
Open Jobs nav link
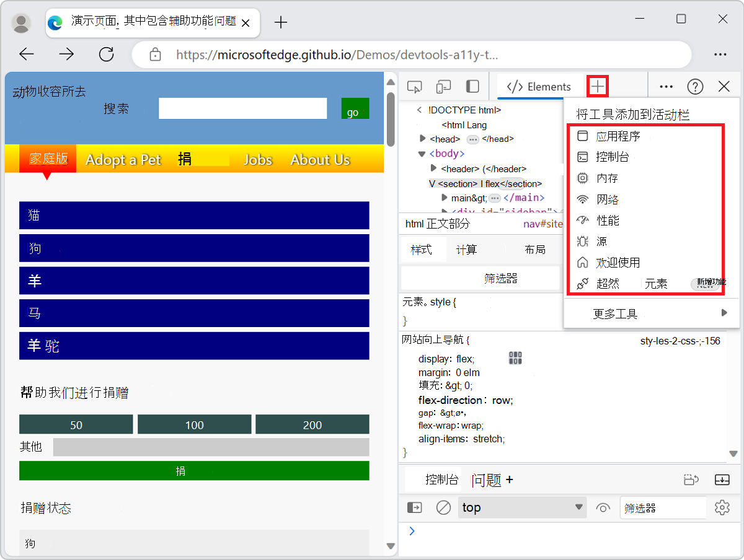[258, 159]
